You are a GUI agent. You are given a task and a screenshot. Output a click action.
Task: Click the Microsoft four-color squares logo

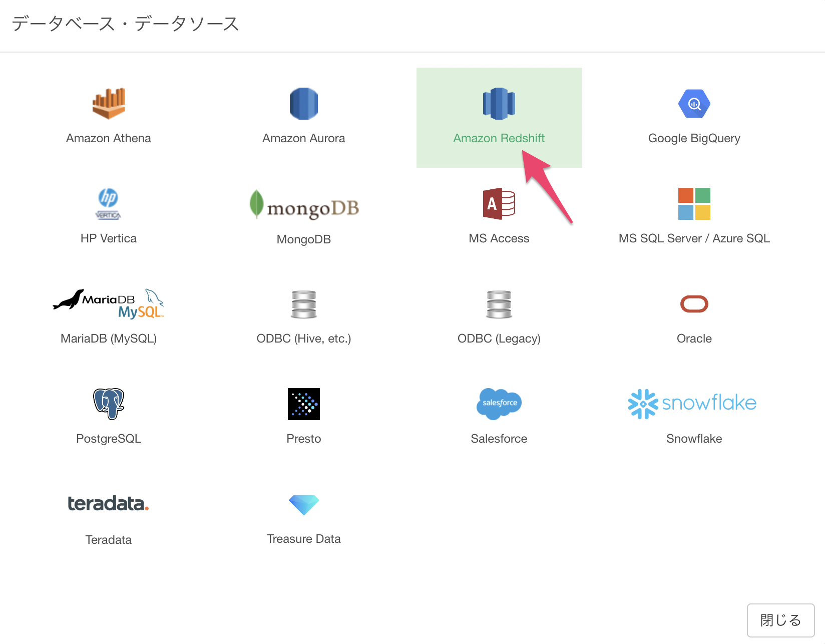click(694, 204)
